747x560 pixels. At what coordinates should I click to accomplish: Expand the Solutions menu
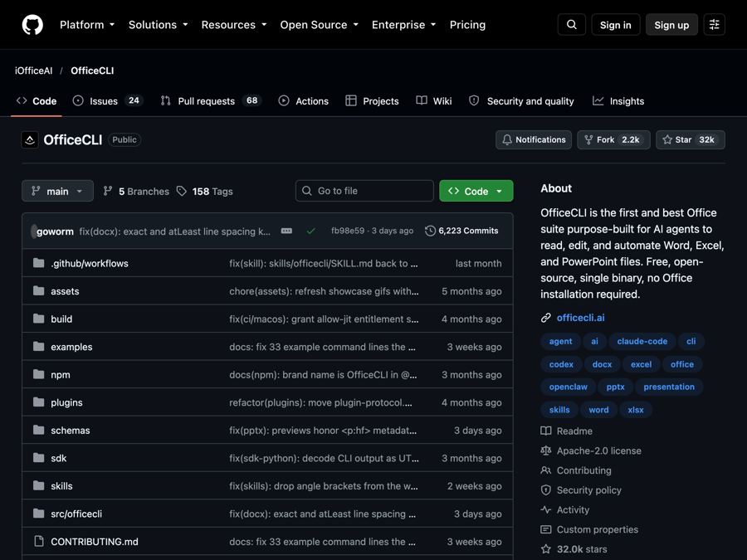159,25
